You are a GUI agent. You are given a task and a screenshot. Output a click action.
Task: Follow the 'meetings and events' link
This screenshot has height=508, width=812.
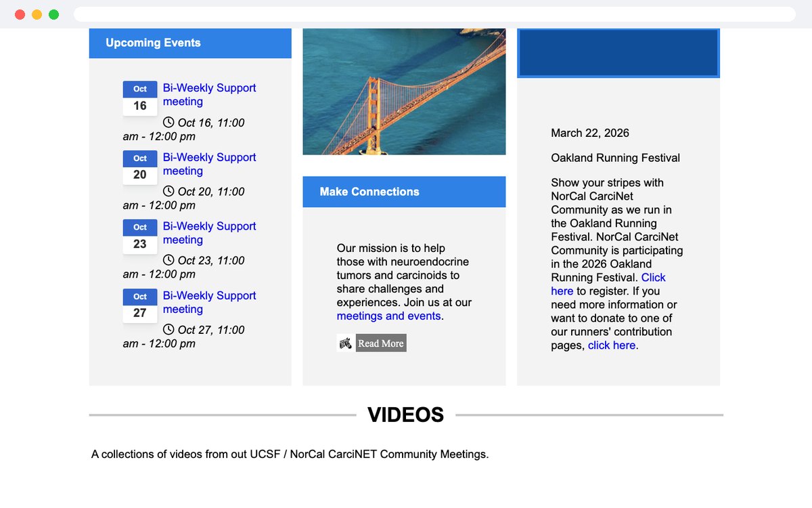[389, 316]
